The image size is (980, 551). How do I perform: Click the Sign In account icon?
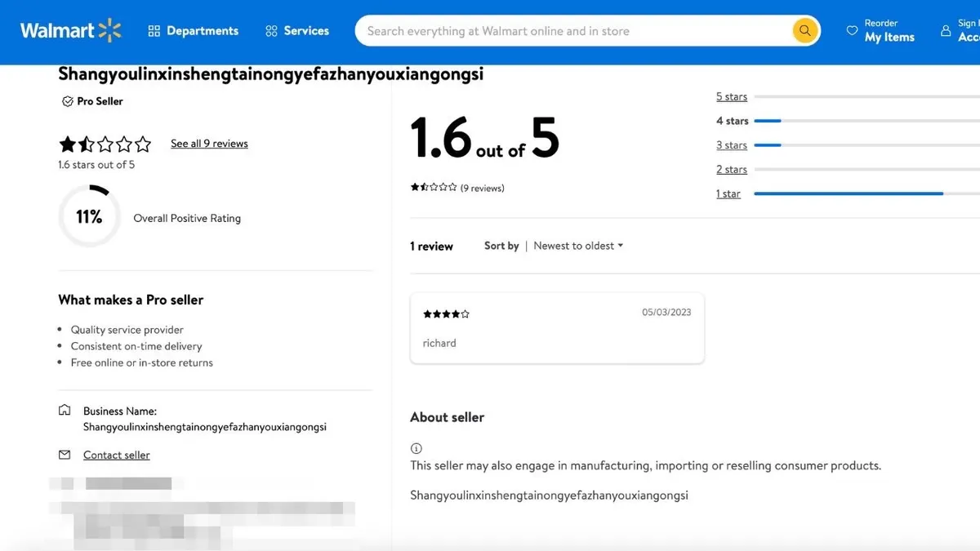point(946,31)
